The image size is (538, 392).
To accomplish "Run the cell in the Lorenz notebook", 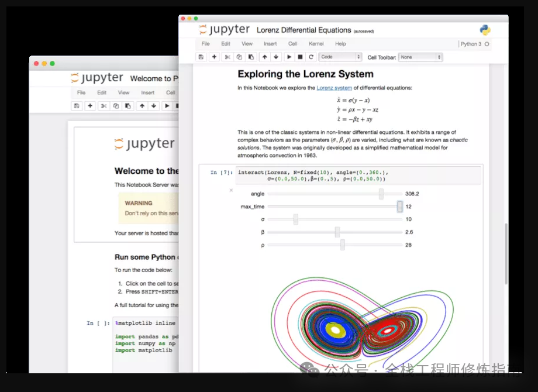I will (289, 57).
